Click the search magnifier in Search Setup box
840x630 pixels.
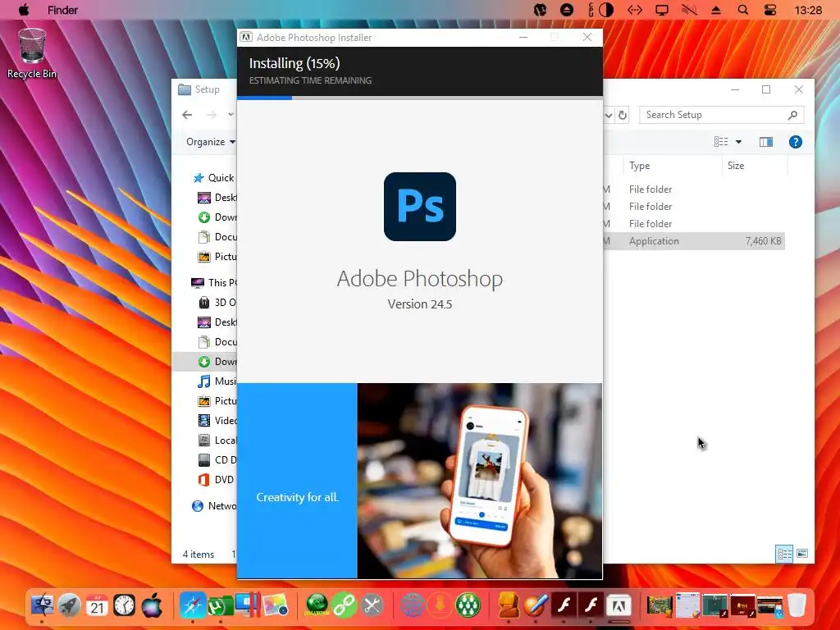793,115
